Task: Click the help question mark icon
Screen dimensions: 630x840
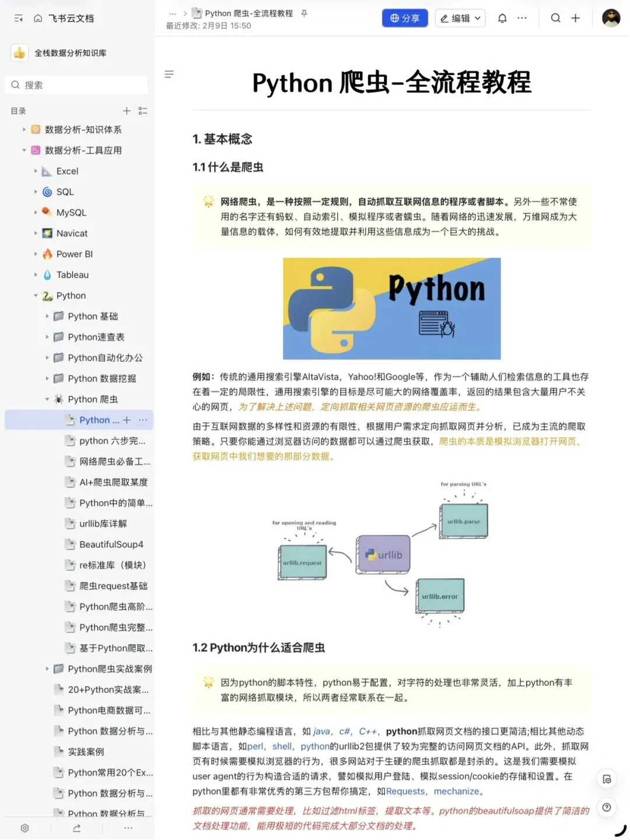Action: point(607,807)
